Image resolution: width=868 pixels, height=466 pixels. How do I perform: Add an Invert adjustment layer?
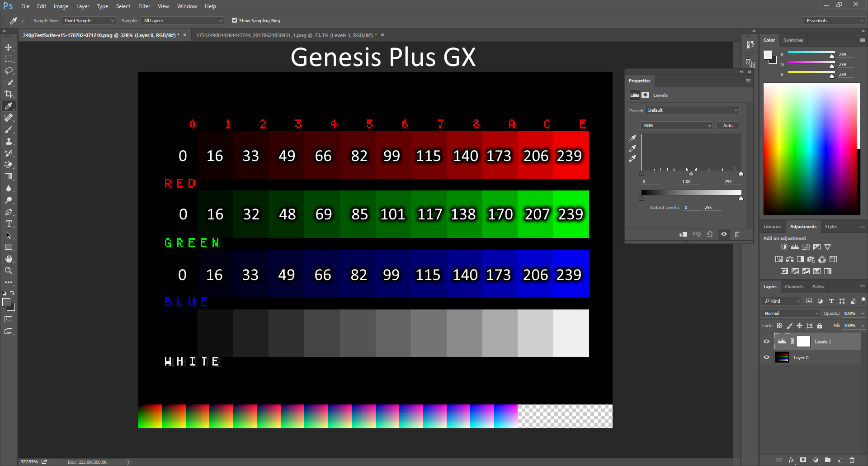[784, 271]
